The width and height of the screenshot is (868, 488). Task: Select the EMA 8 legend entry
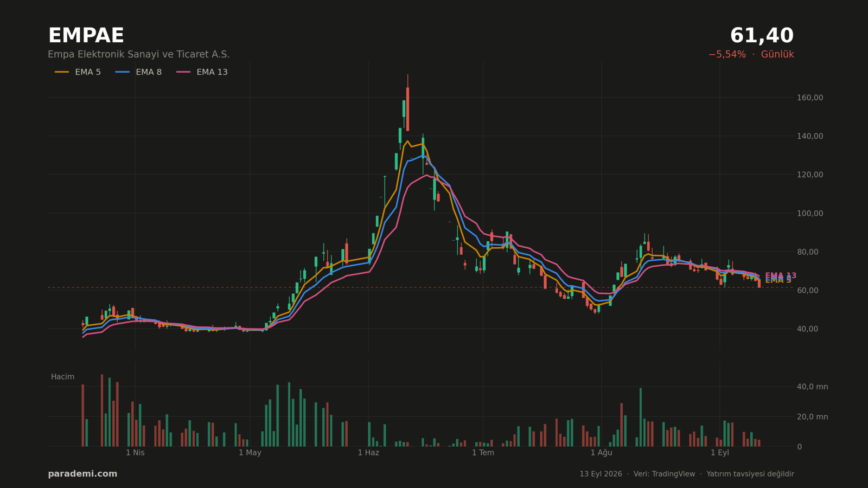138,72
